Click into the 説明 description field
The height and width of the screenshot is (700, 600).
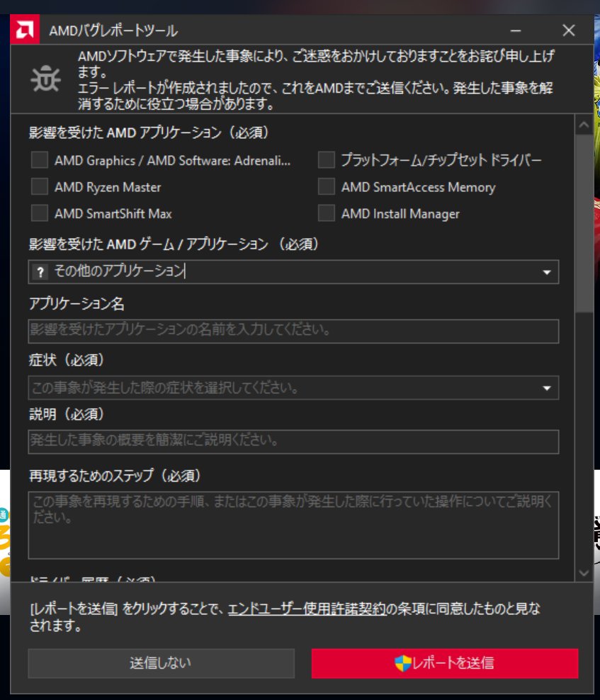tap(293, 441)
